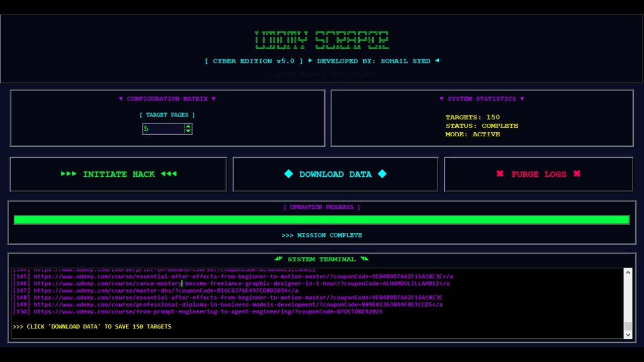Click the 'MODE: ACTIVE' statistic
The width and height of the screenshot is (644, 362).
pos(472,134)
